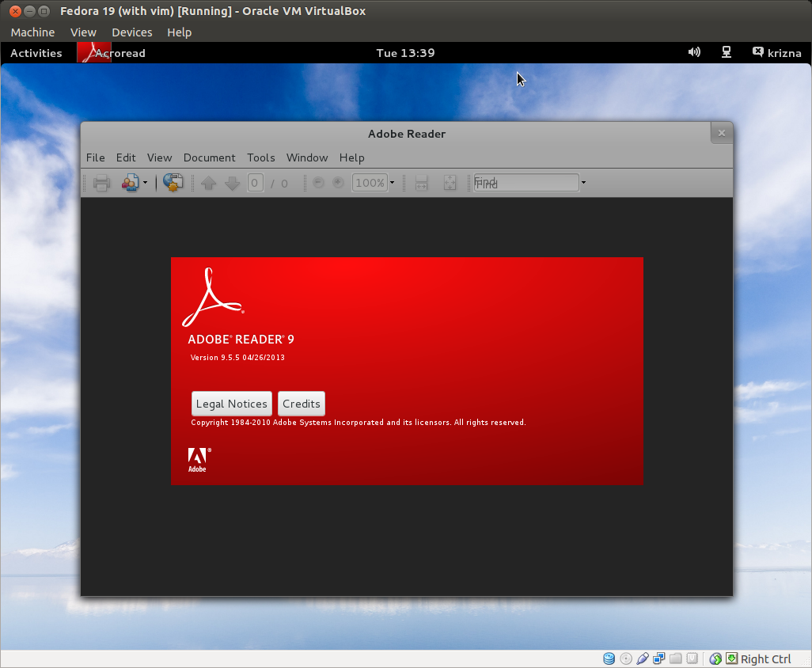The width and height of the screenshot is (812, 668).
Task: Click inside the Find search field
Action: [x=526, y=182]
